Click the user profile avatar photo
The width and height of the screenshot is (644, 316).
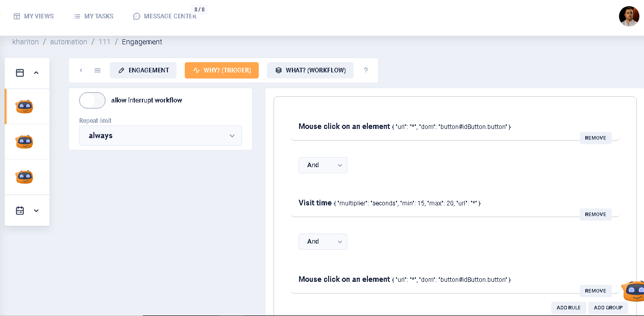629,16
